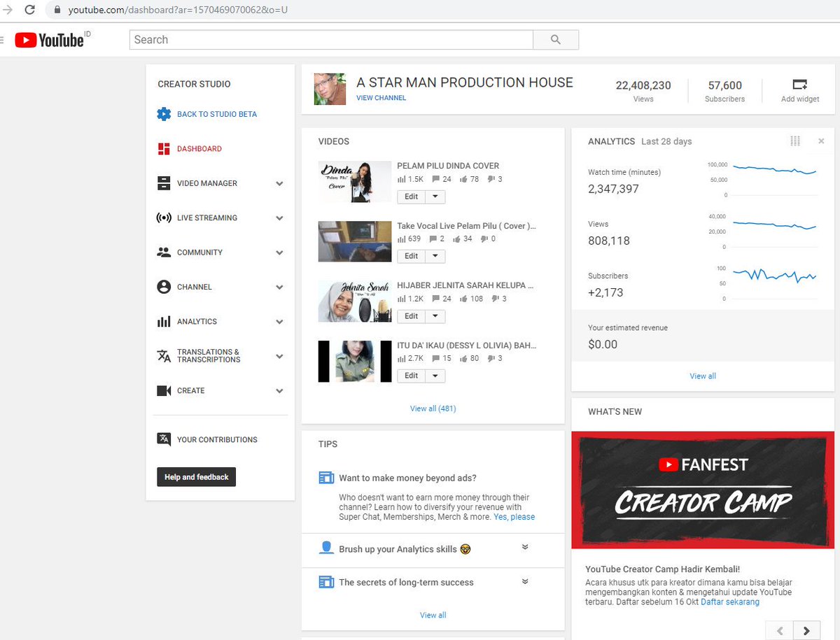Click the YouTube logo
840x640 pixels.
tap(49, 40)
